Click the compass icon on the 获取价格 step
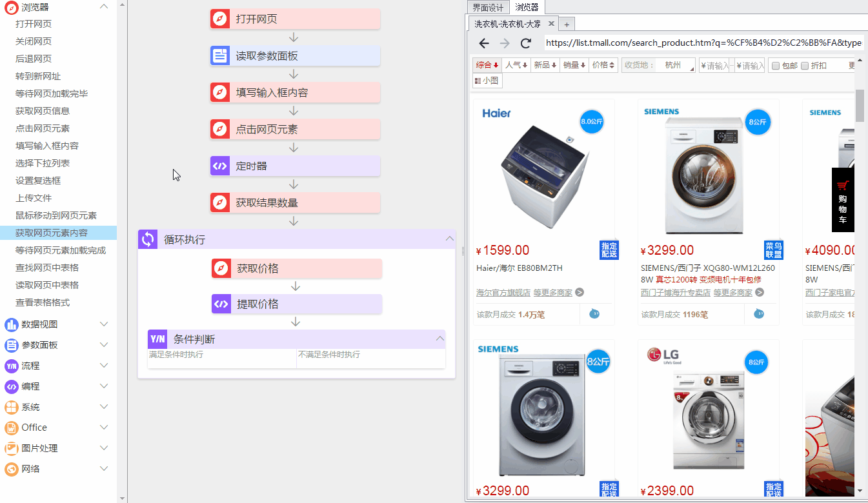868x503 pixels. pyautogui.click(x=221, y=268)
